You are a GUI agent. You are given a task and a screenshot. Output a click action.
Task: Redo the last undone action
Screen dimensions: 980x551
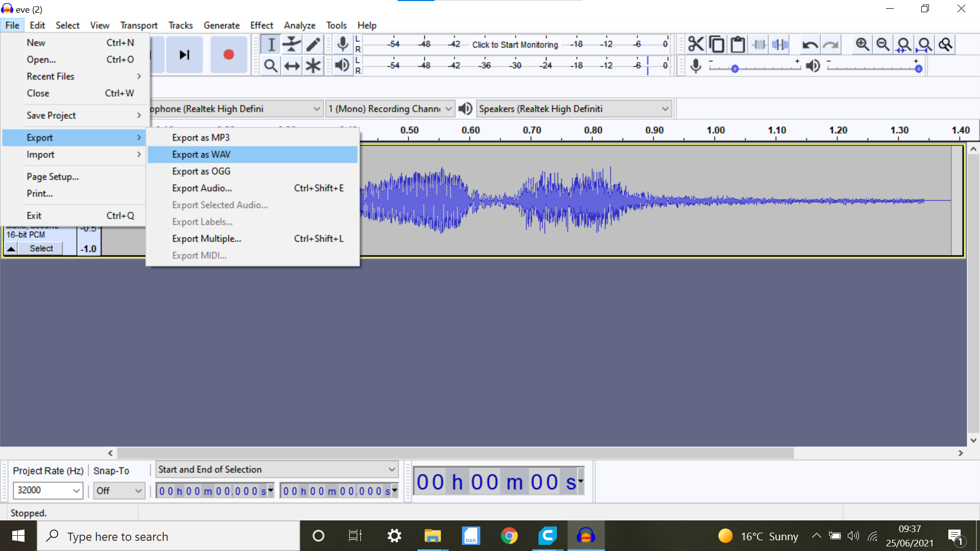[x=831, y=44]
